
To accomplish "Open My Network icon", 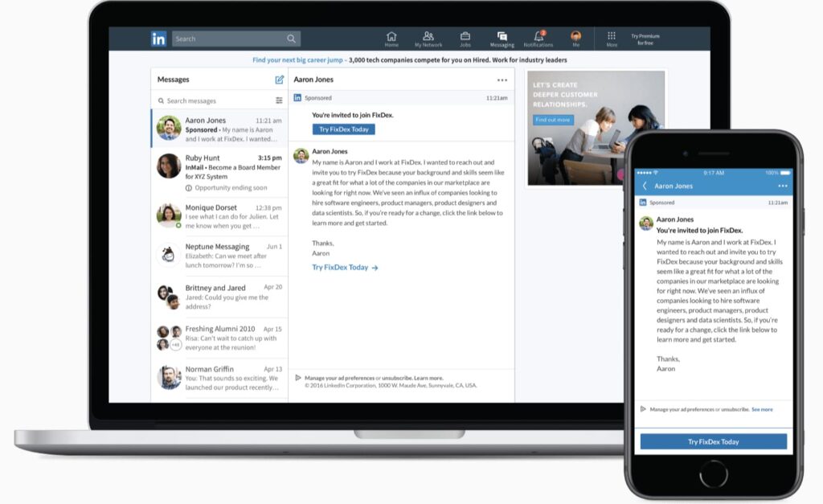I will 428,39.
